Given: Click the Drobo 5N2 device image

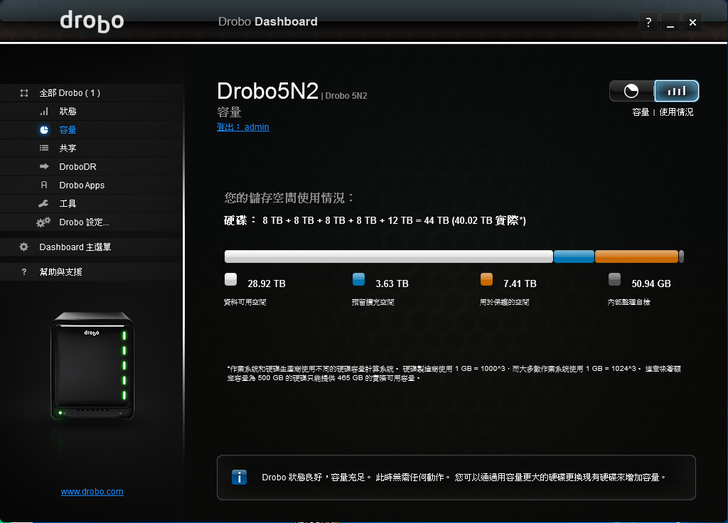Looking at the screenshot, I should pos(92,366).
